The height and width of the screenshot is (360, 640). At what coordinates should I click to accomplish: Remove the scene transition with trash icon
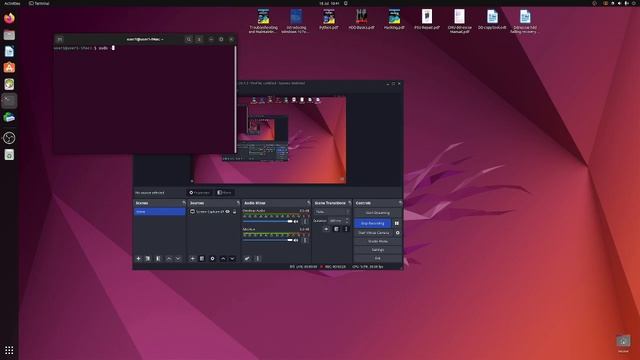[x=336, y=229]
